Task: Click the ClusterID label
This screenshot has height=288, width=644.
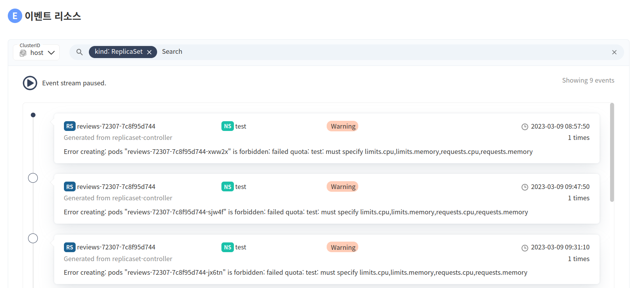Action: [30, 45]
